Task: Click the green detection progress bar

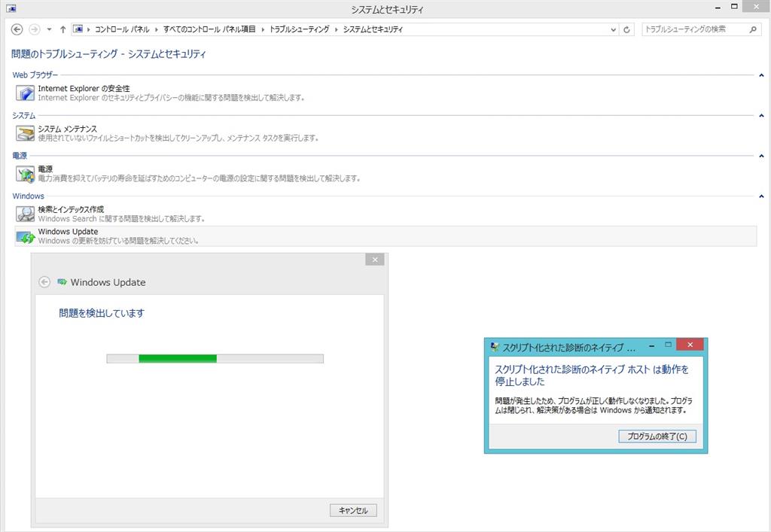Action: (x=215, y=359)
